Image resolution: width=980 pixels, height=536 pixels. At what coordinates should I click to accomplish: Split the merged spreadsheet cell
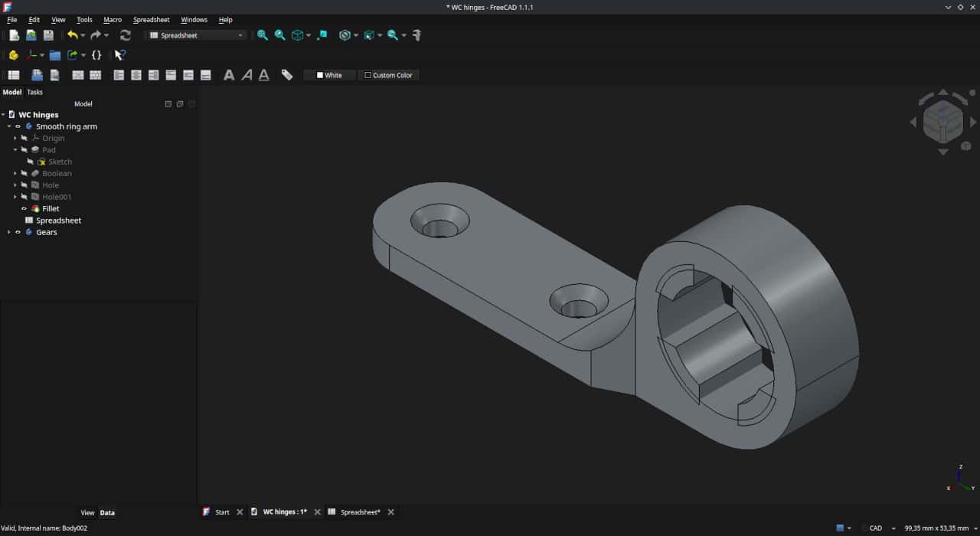coord(96,75)
